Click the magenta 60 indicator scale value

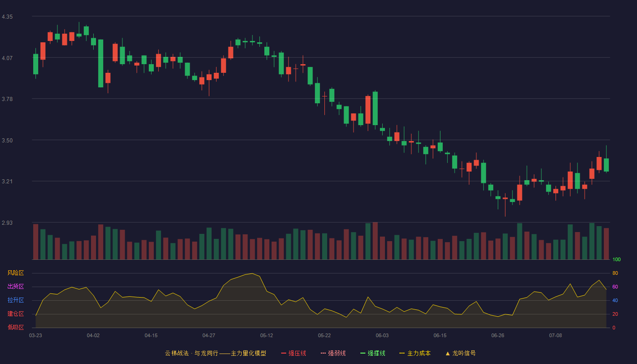(615, 287)
